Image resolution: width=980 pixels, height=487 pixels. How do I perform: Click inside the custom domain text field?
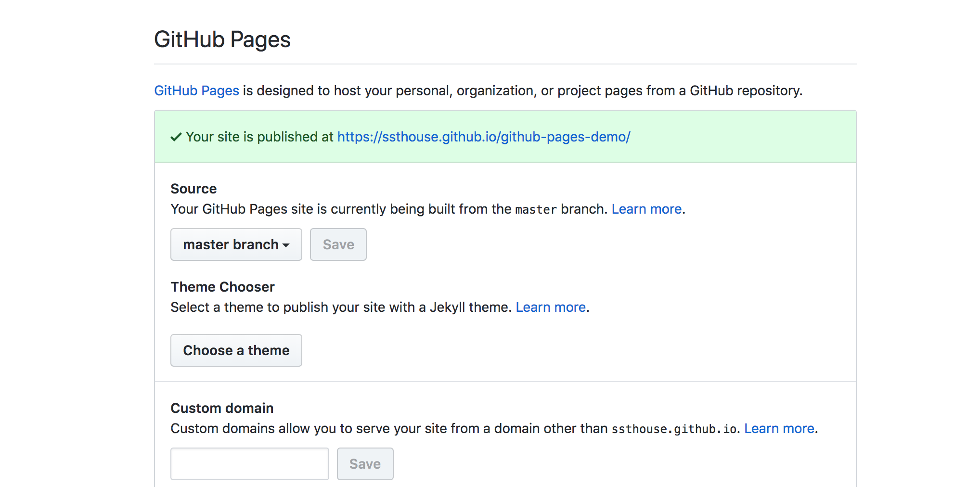(x=249, y=463)
